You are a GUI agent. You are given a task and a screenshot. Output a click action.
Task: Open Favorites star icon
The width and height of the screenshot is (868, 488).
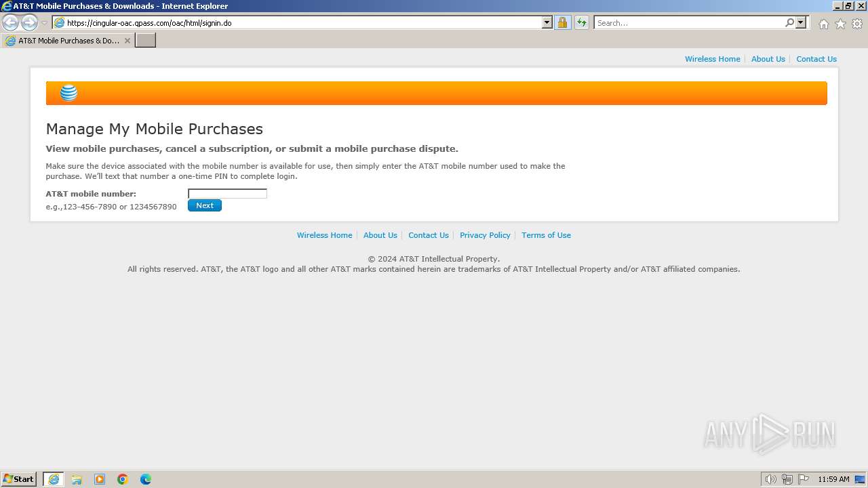click(x=840, y=24)
